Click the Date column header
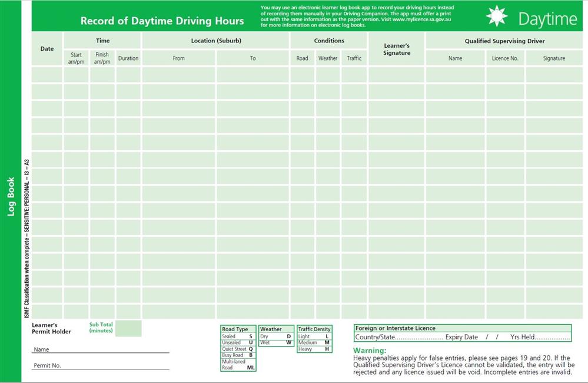Screen dimensions: 588x383 tap(47, 49)
